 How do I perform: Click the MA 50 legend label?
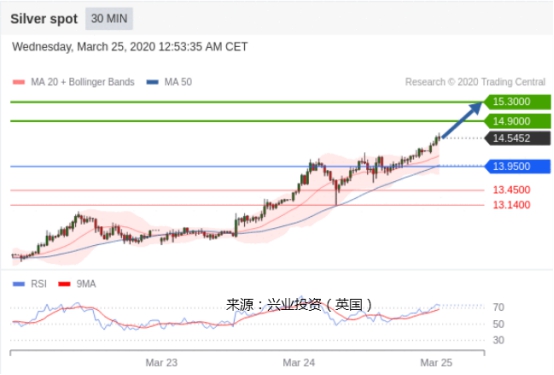coord(178,82)
